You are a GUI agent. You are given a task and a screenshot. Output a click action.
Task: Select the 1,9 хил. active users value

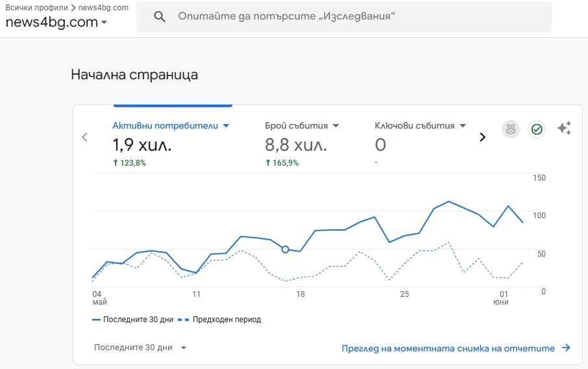click(141, 145)
